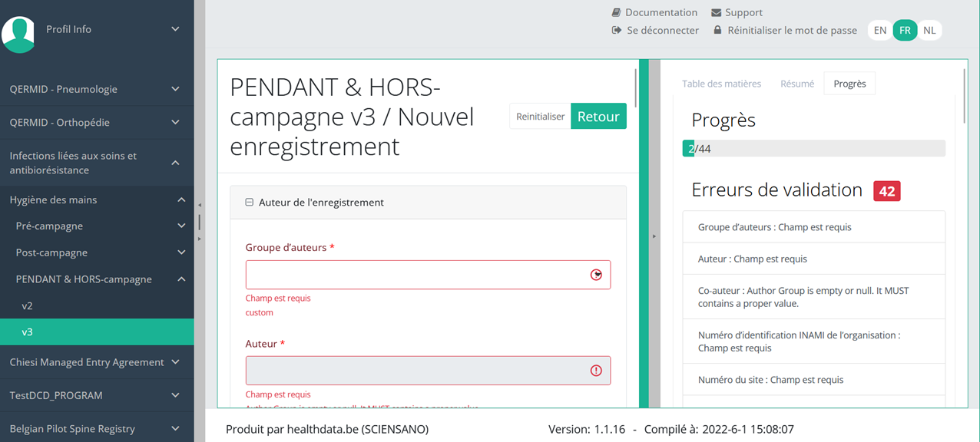The image size is (980, 442).
Task: Click the Support envelope icon
Action: click(716, 12)
